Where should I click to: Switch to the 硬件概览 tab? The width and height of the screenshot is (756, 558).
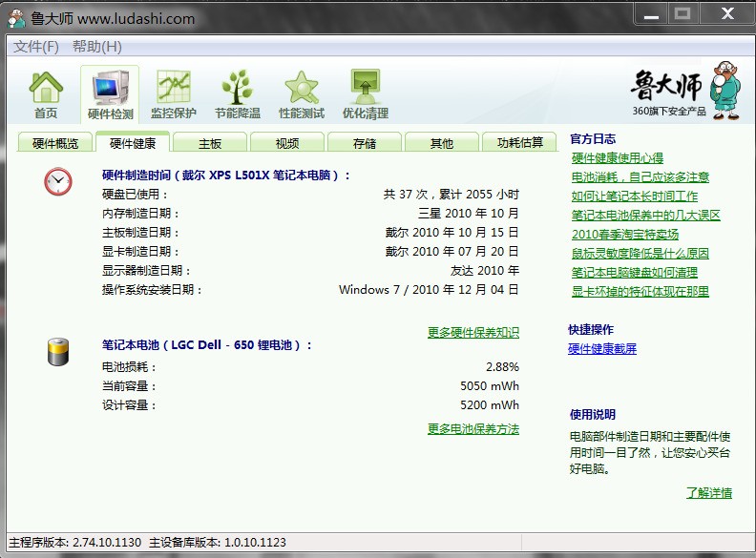[x=55, y=143]
